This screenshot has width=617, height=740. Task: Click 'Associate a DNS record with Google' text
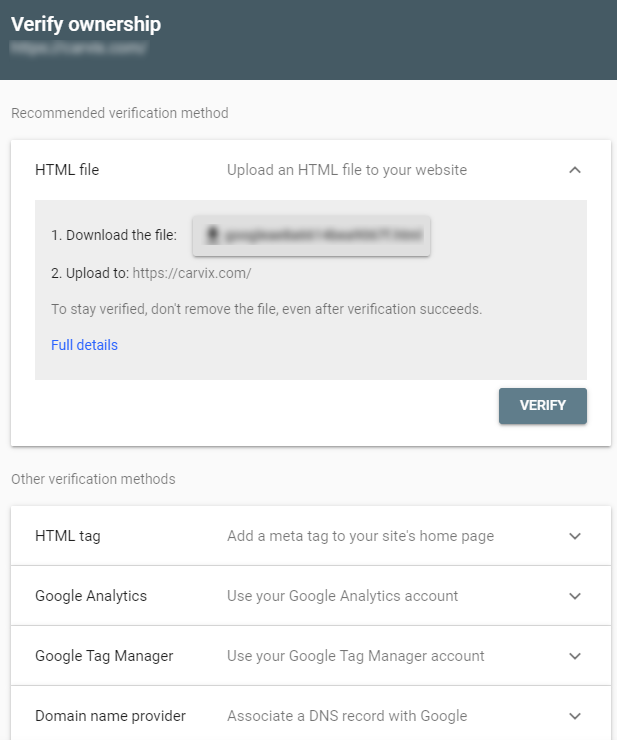pyautogui.click(x=347, y=716)
